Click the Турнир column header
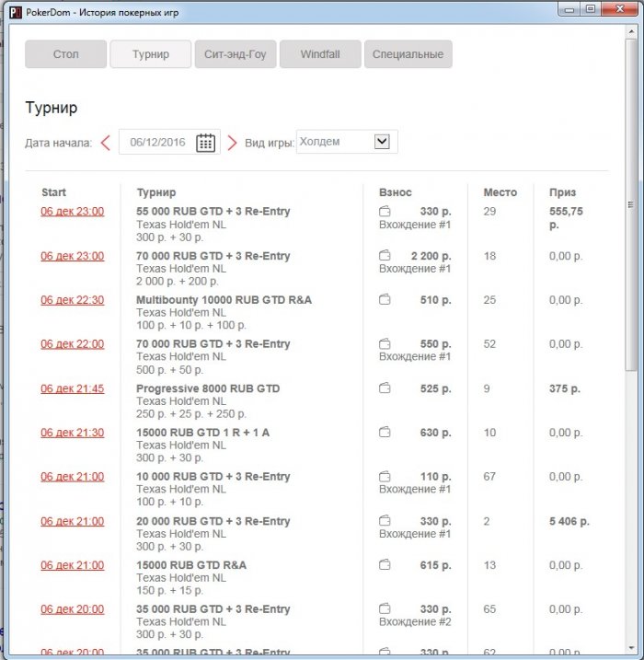The height and width of the screenshot is (660, 644). point(156,192)
